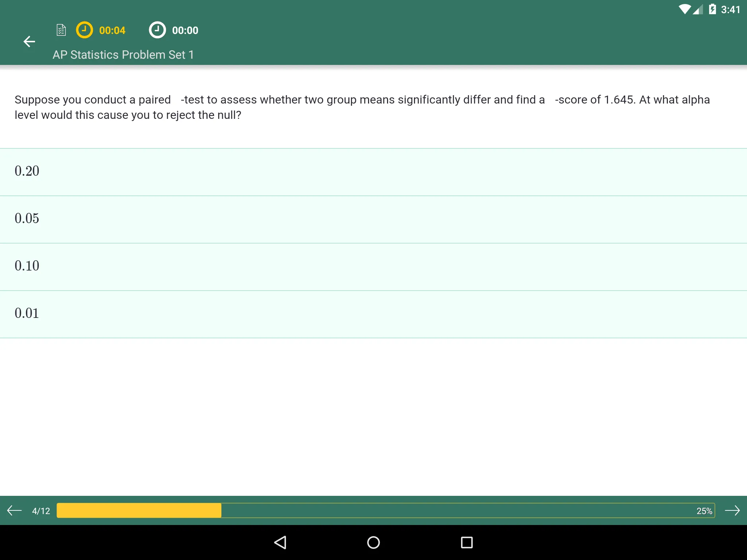
Task: Select answer option 0.01
Action: (373, 313)
